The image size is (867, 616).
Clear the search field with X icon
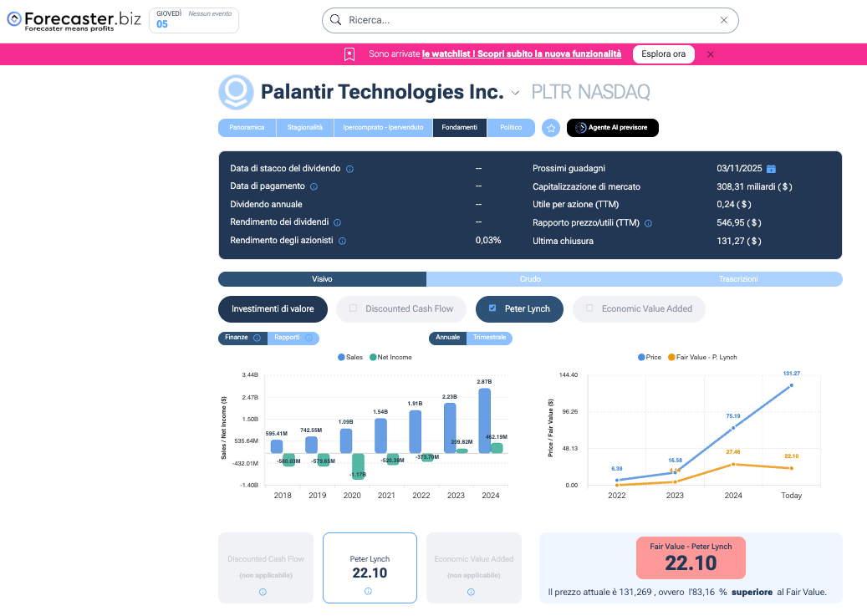724,20
